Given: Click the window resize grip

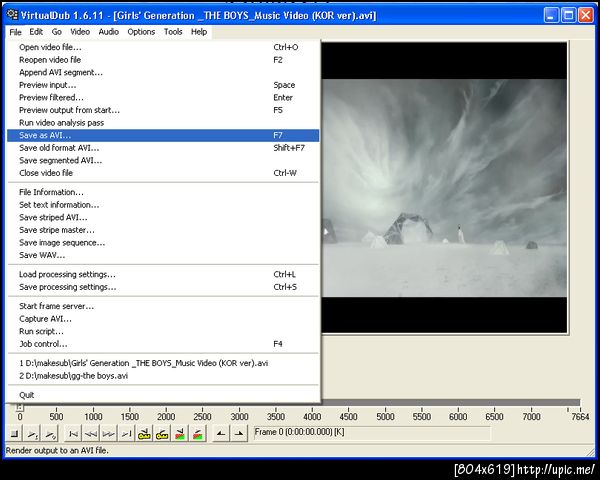Looking at the screenshot, I should (590, 451).
